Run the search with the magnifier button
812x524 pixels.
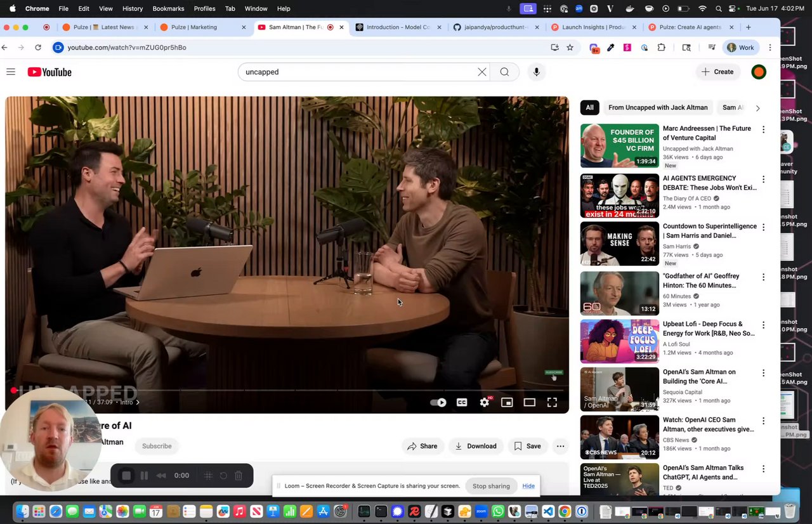click(504, 72)
